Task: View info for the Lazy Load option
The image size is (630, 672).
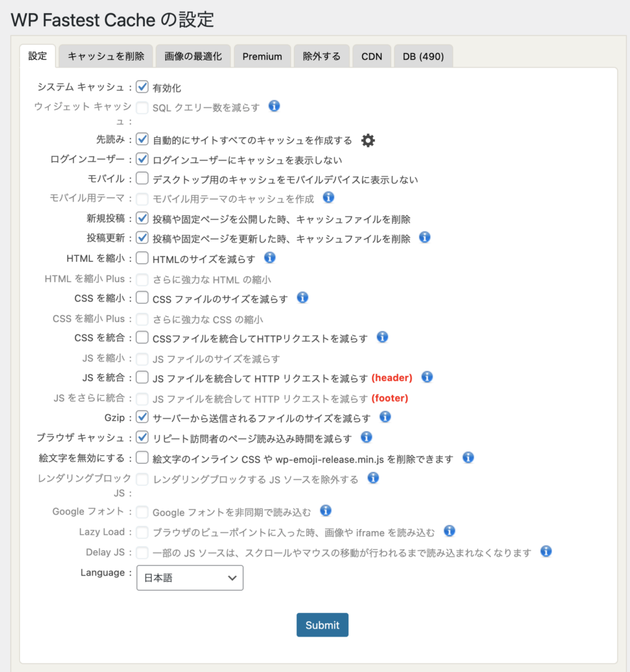Action: [449, 532]
